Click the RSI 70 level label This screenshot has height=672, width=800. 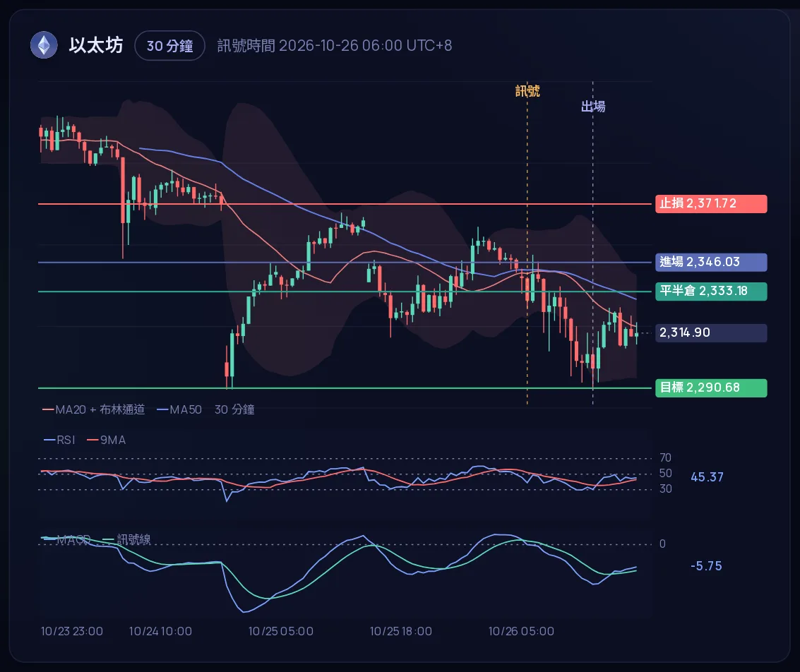tap(665, 457)
